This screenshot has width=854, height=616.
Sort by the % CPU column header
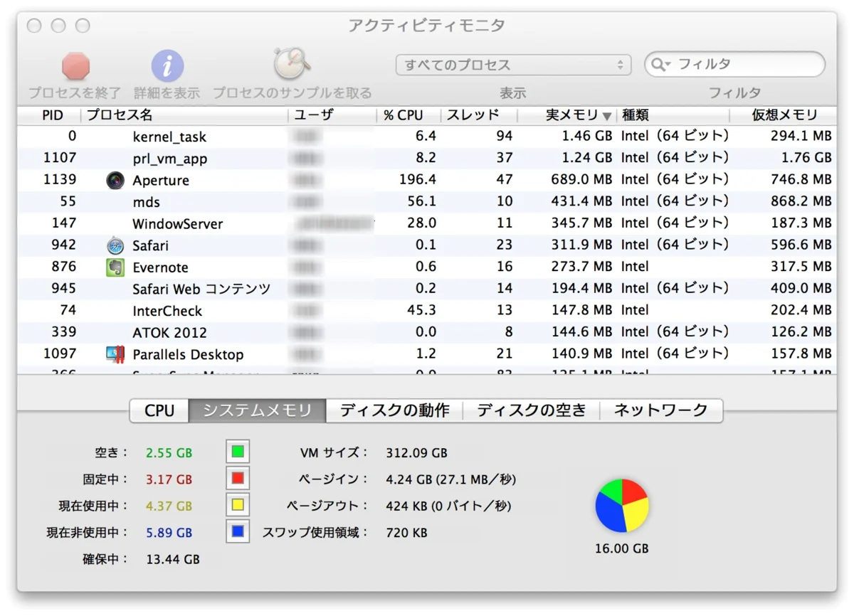tap(408, 115)
